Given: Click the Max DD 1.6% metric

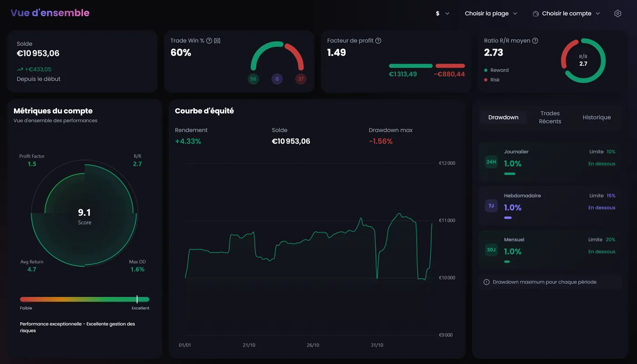Looking at the screenshot, I should (x=137, y=266).
